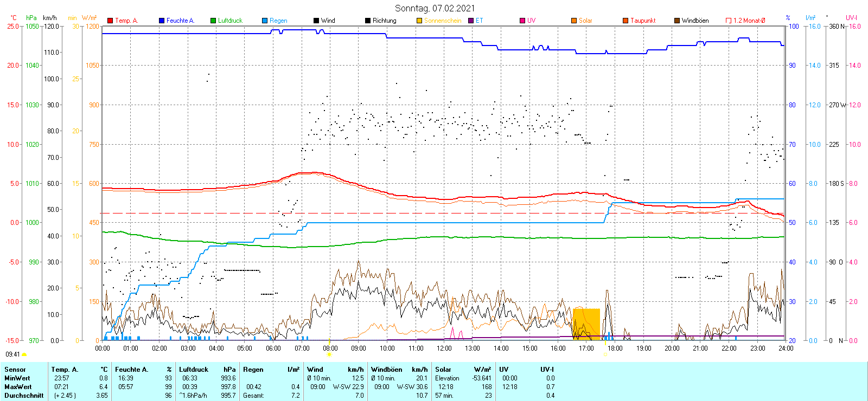Screen dimensions: 868x401
Task: Click the UV-I table column header
Action: point(547,370)
